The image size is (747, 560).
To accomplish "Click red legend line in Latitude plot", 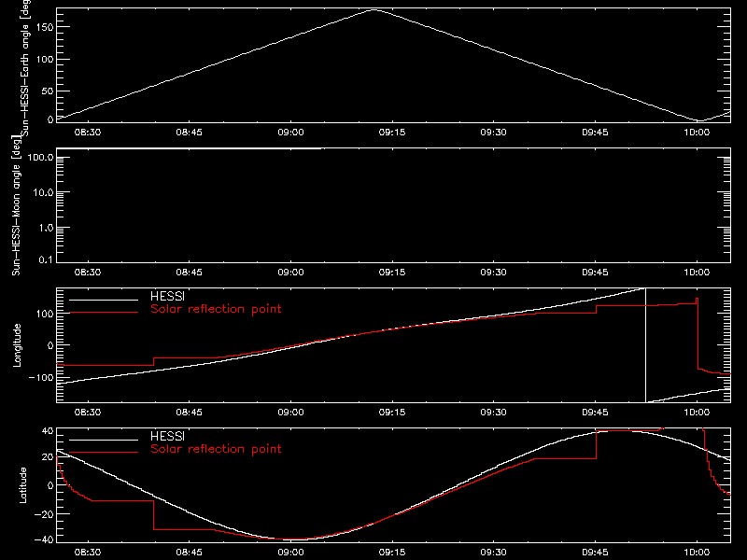I will click(x=104, y=452).
